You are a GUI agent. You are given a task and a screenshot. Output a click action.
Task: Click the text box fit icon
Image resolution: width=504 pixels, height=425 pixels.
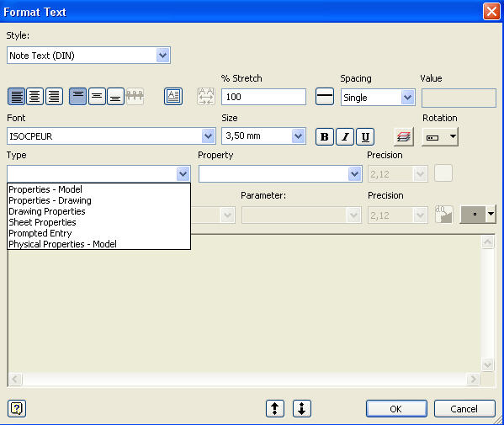click(173, 96)
